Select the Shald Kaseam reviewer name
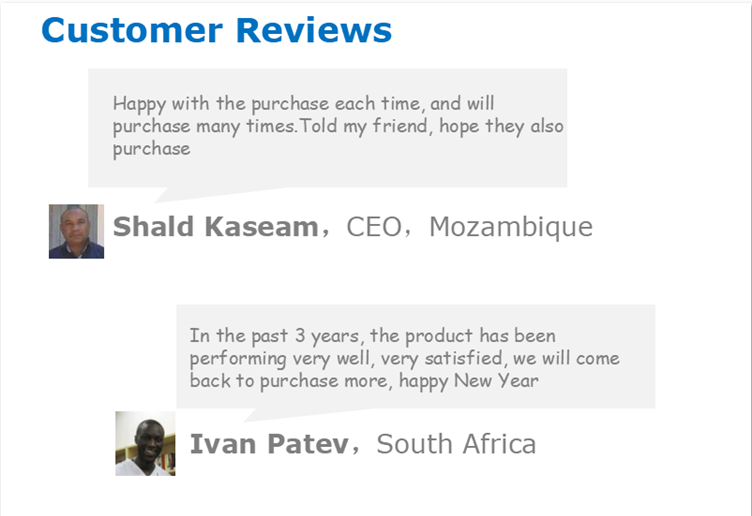This screenshot has height=516, width=752. coord(215,227)
